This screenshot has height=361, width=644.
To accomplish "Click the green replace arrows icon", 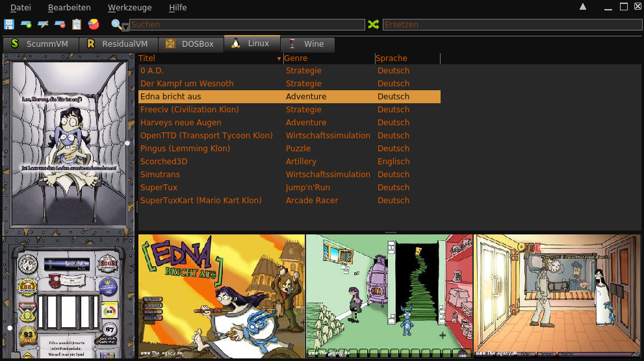I will point(374,24).
